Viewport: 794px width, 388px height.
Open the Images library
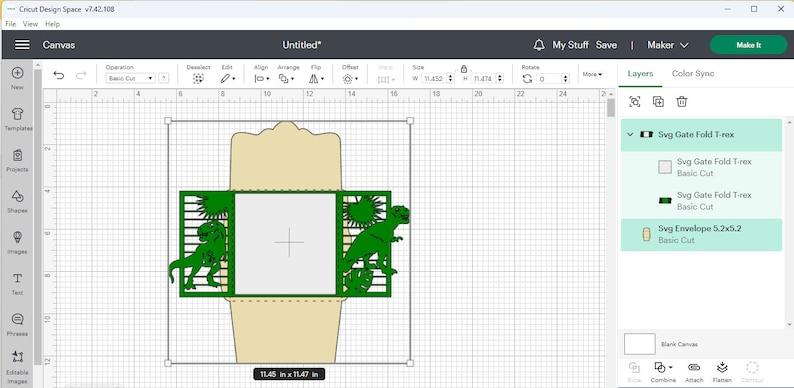(x=17, y=242)
